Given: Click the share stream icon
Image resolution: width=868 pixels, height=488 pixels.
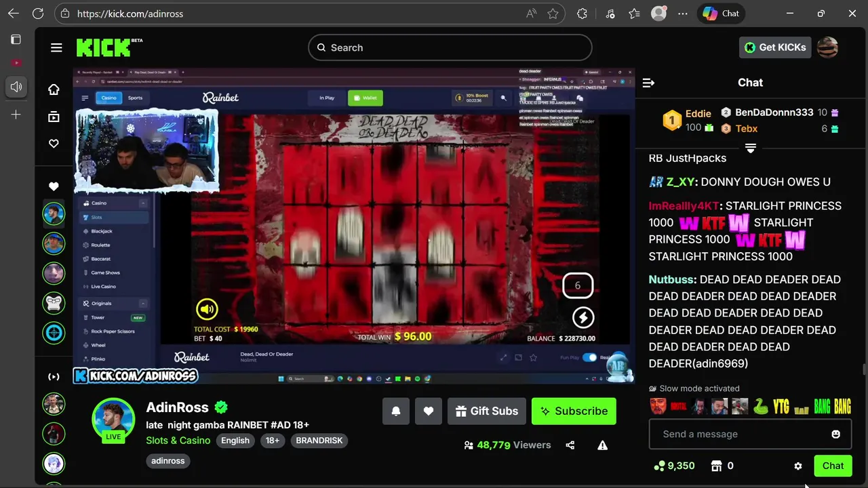Looking at the screenshot, I should (x=570, y=445).
